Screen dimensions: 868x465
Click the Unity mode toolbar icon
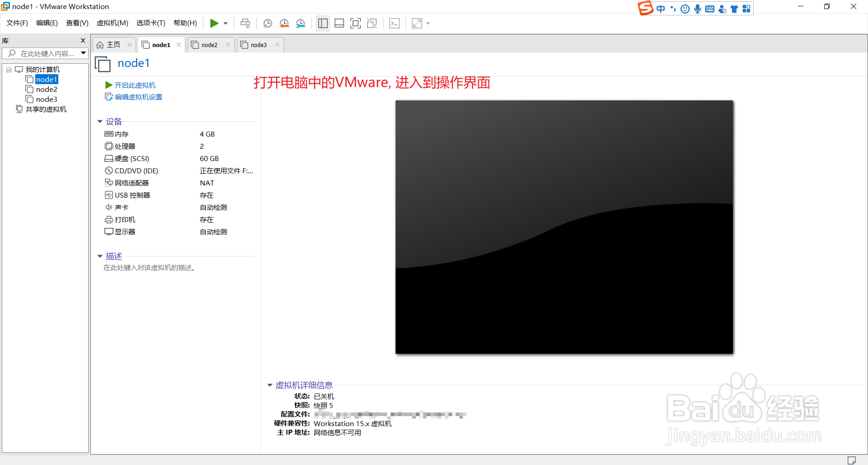coord(372,23)
